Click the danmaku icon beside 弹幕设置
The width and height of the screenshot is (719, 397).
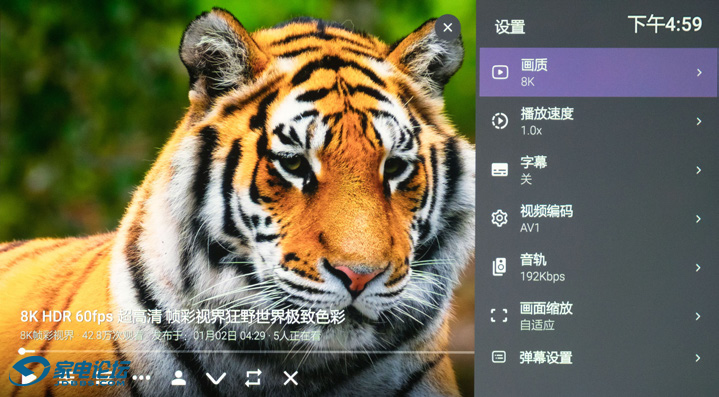point(499,357)
